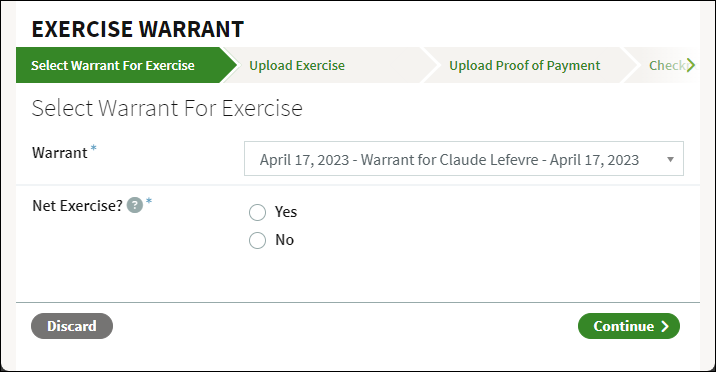Viewport: 716px width, 372px height.
Task: Click the "Yes" option label text
Action: coord(286,212)
